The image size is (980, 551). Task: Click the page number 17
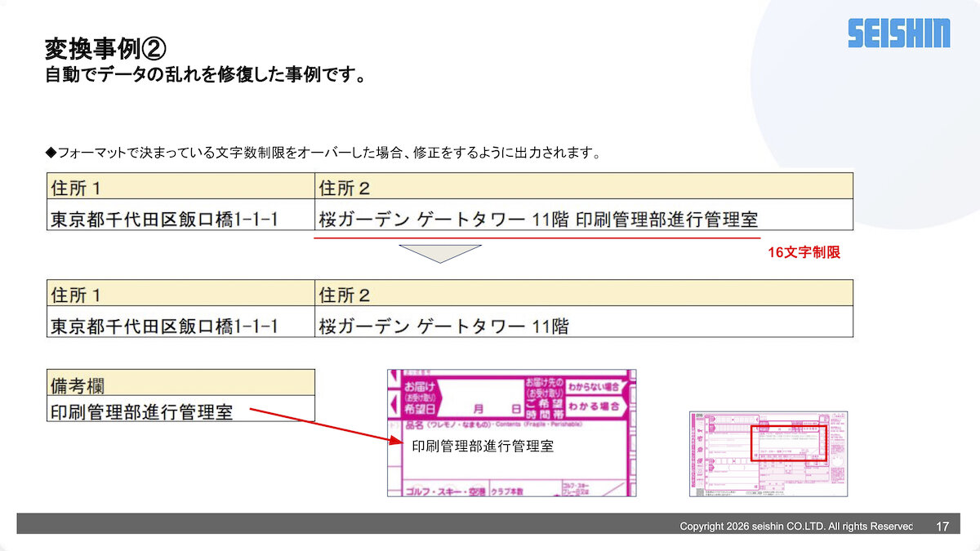click(942, 527)
